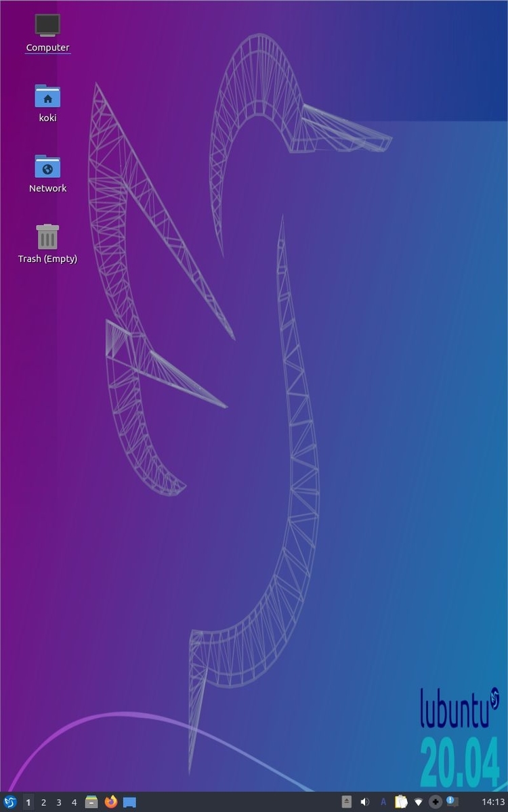
Task: Open the Computer desktop icon
Action: (47, 26)
